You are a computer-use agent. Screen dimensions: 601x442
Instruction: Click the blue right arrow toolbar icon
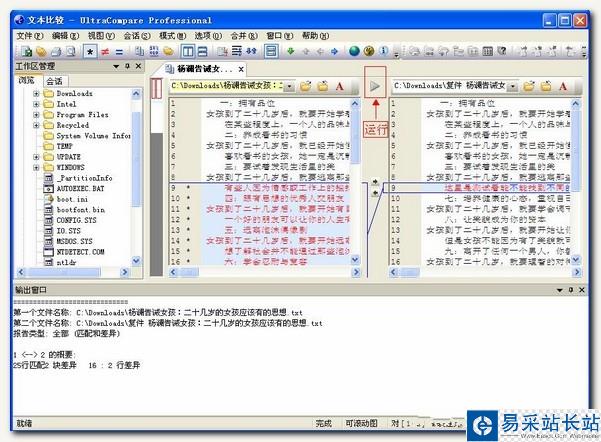tap(334, 51)
